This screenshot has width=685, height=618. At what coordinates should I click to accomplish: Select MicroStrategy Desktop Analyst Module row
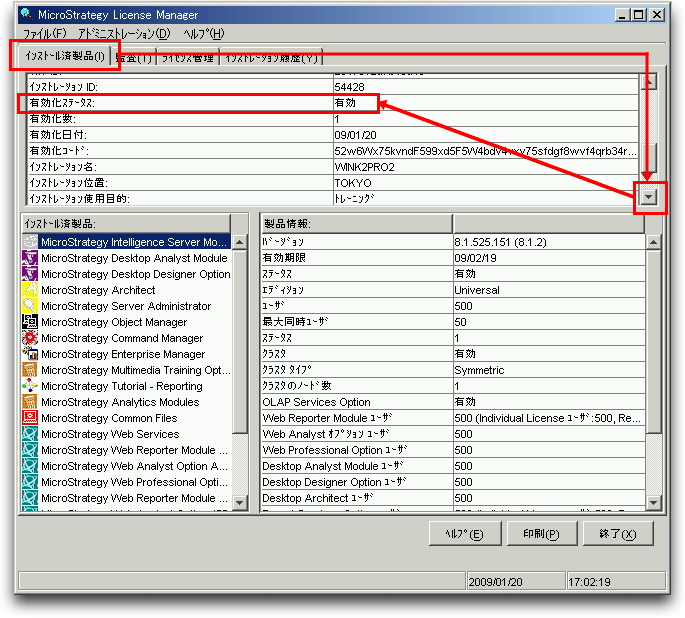tap(126, 258)
